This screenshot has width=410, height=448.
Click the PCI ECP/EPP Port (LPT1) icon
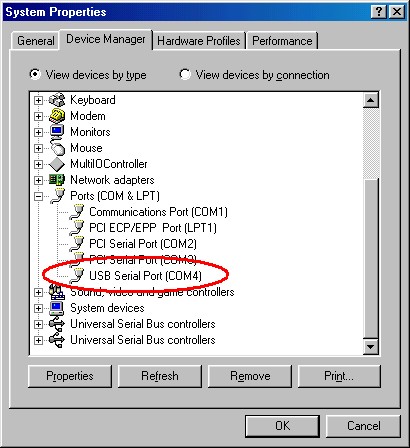(77, 228)
